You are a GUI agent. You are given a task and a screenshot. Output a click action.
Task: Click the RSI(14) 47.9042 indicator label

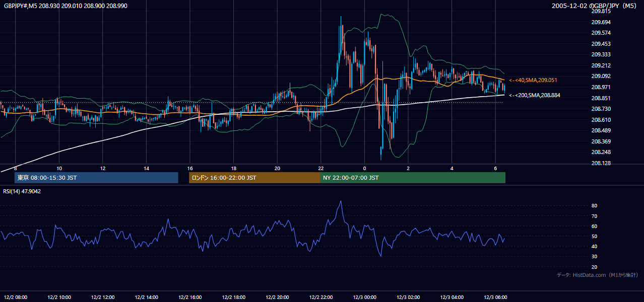(22, 191)
